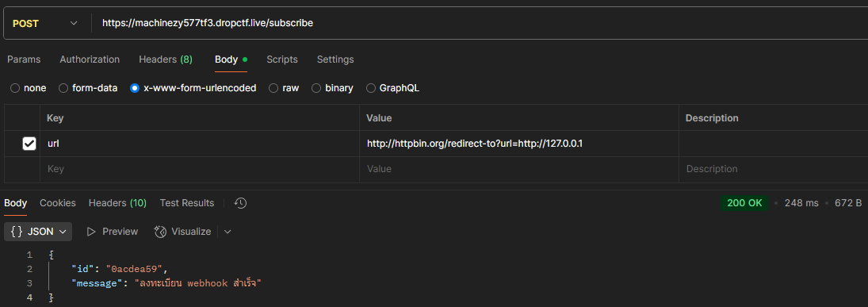
Task: Select the raw body option
Action: 284,88
